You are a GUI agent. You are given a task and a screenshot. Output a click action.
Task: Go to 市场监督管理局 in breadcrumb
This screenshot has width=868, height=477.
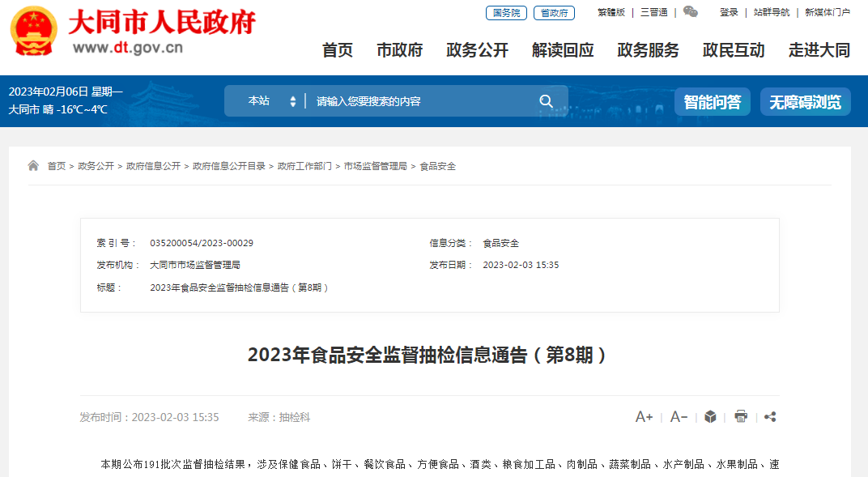click(376, 166)
